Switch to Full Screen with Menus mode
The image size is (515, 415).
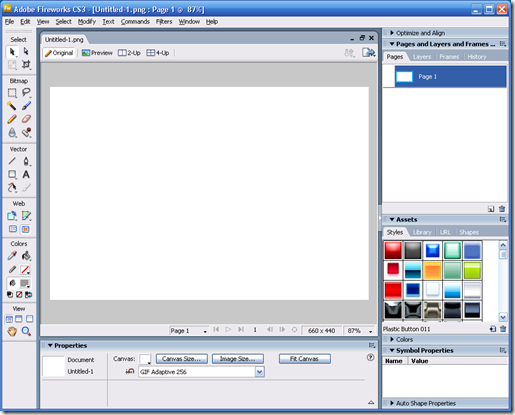(19, 319)
